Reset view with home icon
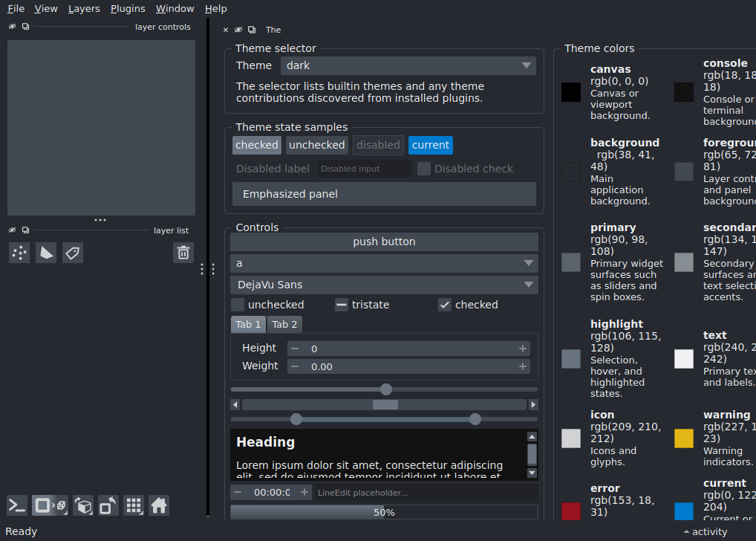 click(x=159, y=506)
